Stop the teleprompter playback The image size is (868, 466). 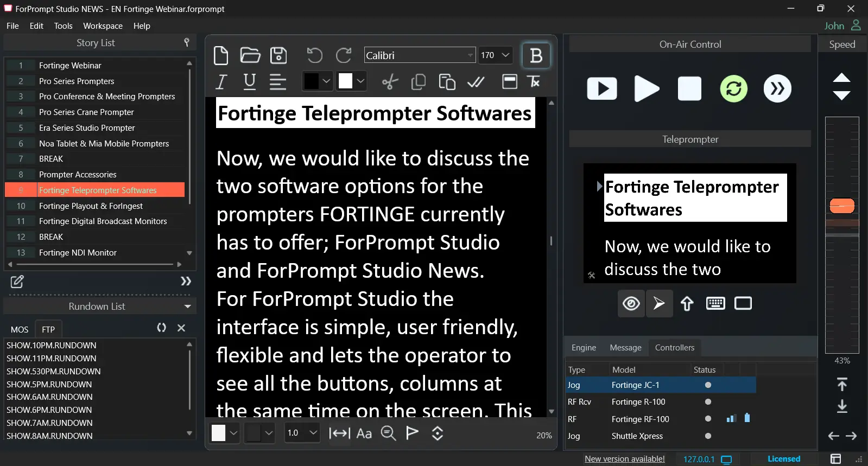pyautogui.click(x=689, y=88)
